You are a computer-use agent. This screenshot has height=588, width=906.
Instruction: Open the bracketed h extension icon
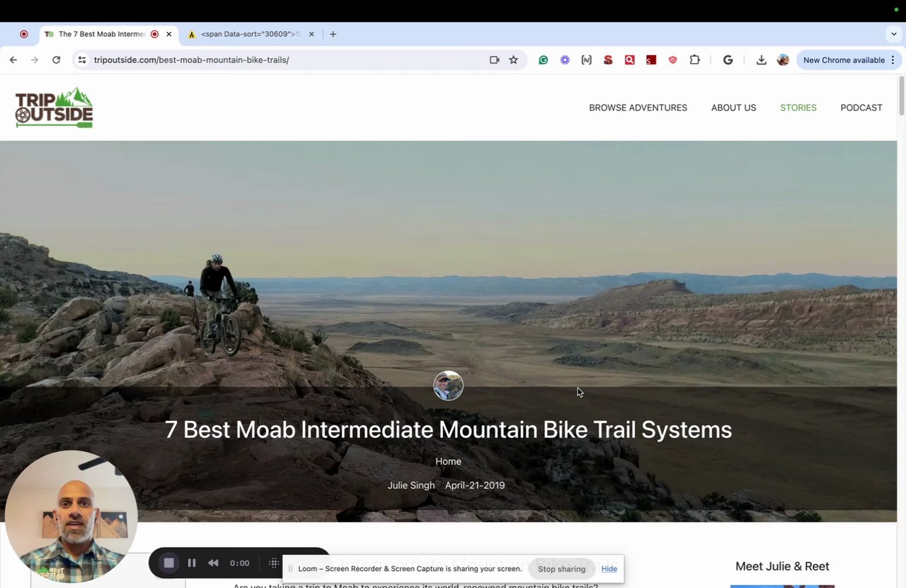[x=586, y=60]
